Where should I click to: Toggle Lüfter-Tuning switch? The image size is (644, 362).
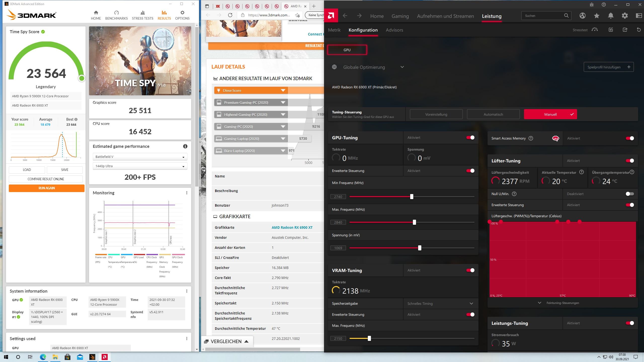(630, 161)
